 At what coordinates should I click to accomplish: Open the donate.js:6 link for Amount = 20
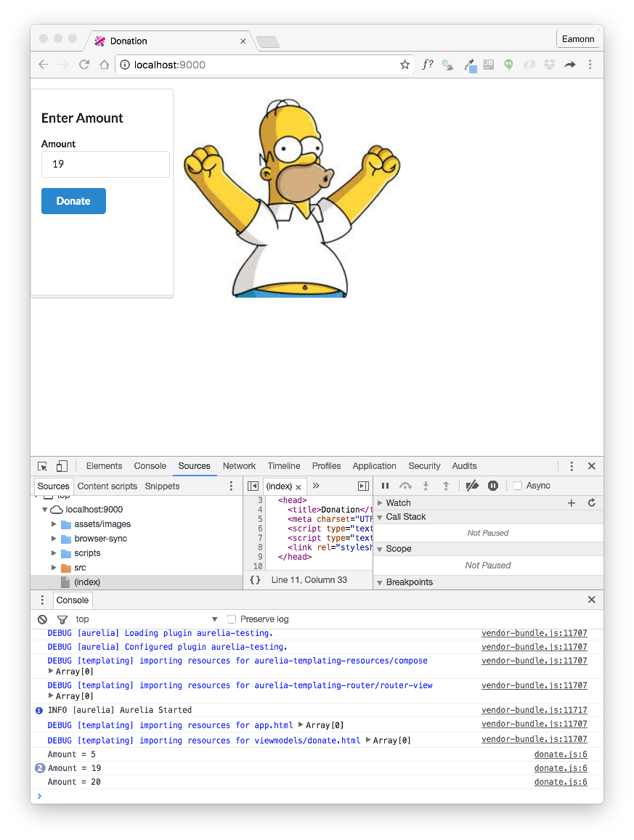point(561,782)
